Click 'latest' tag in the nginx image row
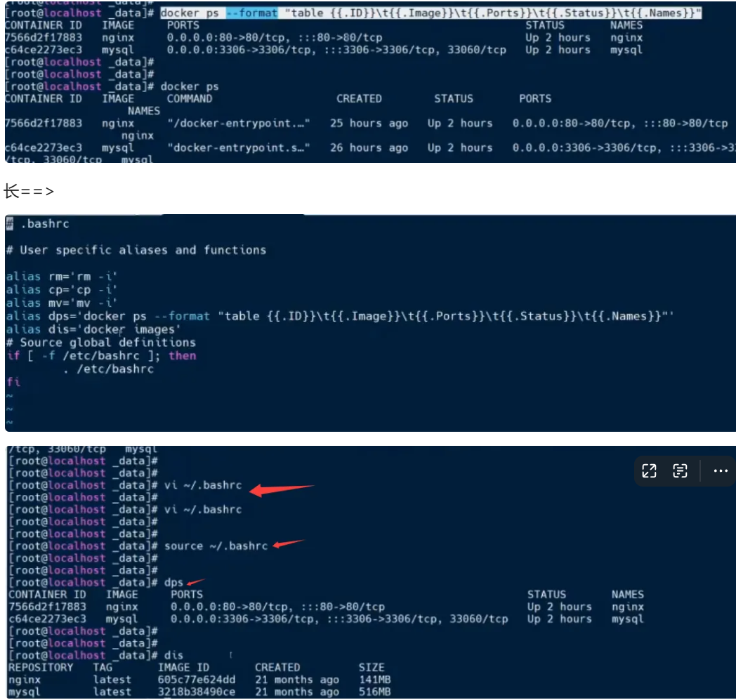The image size is (736, 700). pos(112,680)
